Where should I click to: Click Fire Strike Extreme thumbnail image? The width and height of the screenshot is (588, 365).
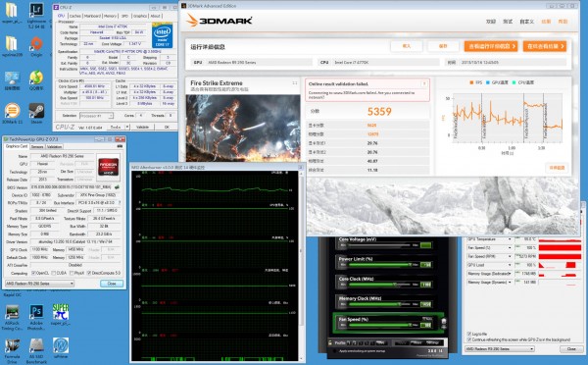coord(243,128)
